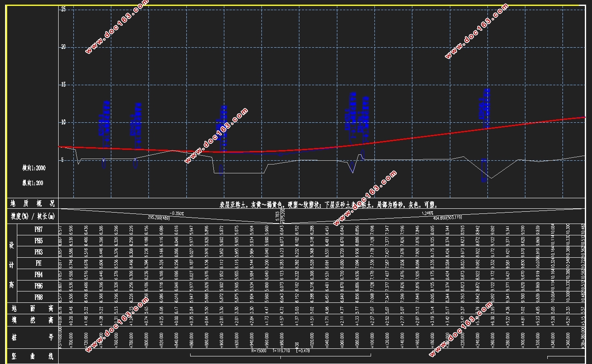
Task: Click the 地面高 row header
Action: click(33, 309)
